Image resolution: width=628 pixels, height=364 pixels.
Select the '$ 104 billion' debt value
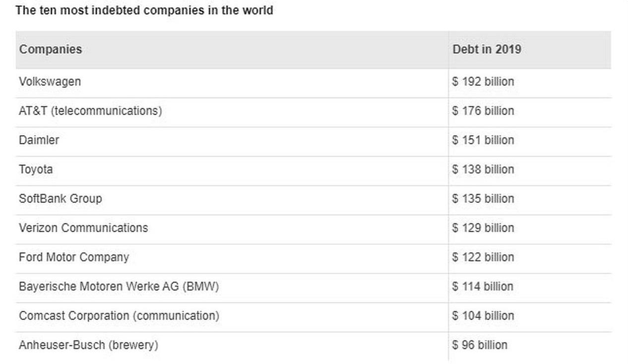(x=483, y=315)
